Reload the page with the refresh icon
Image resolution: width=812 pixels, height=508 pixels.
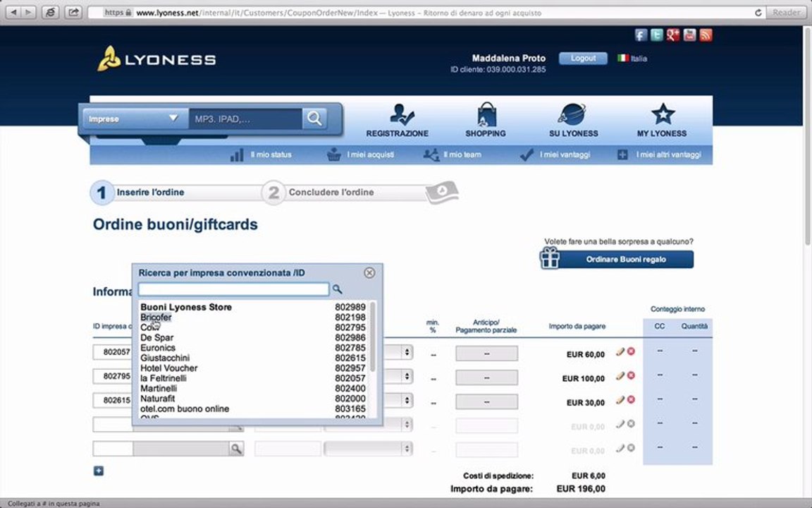(758, 13)
